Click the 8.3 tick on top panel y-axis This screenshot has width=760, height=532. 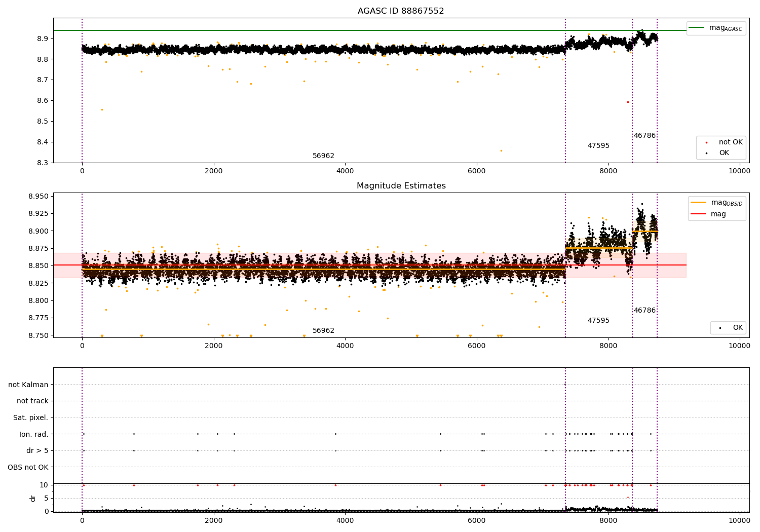coord(43,163)
